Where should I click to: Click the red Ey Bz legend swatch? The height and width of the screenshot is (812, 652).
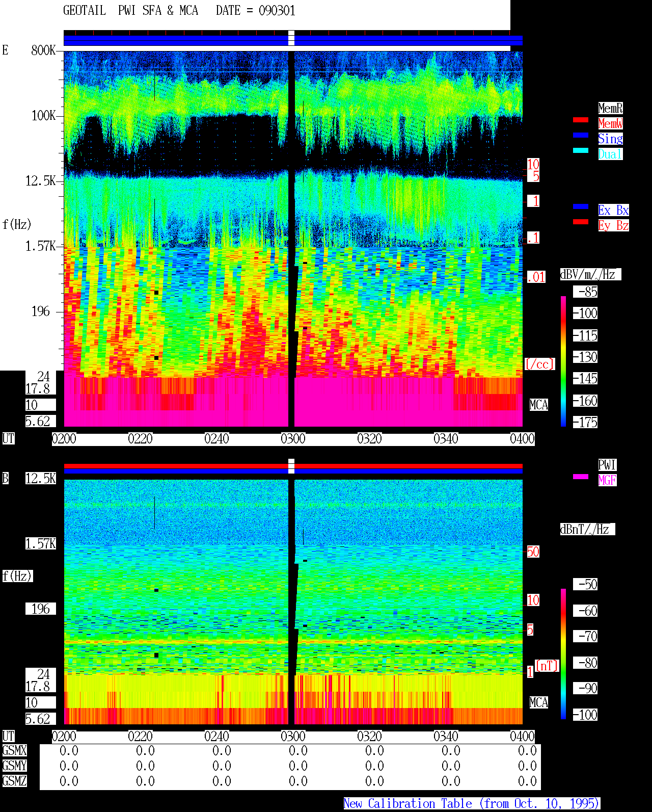point(581,222)
